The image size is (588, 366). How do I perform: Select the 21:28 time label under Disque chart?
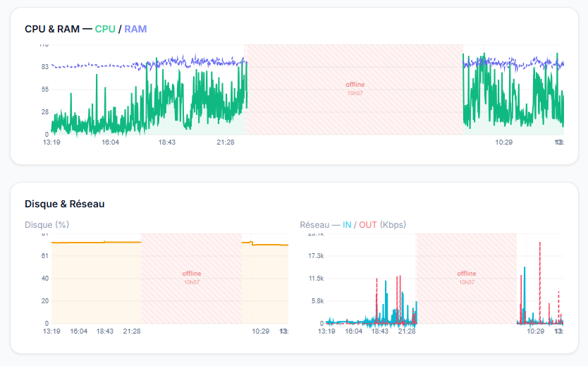coord(132,331)
